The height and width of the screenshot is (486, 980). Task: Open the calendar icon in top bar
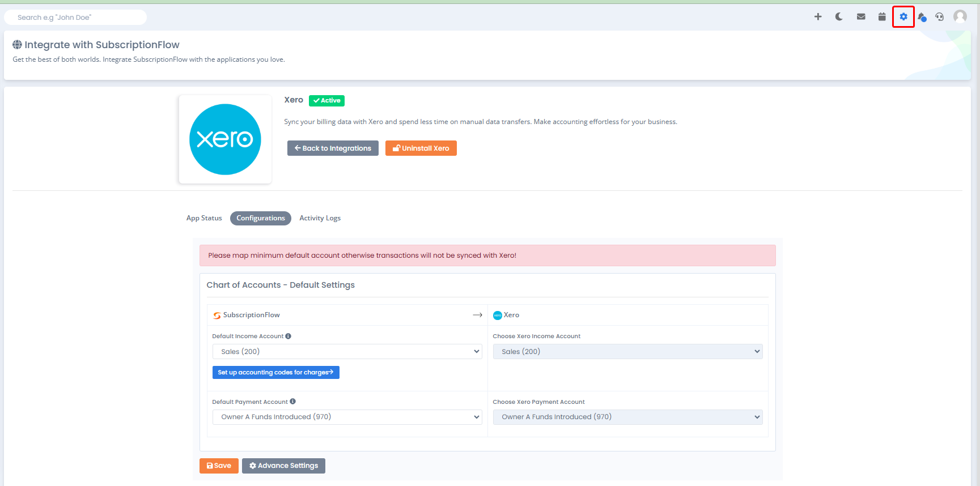coord(882,16)
